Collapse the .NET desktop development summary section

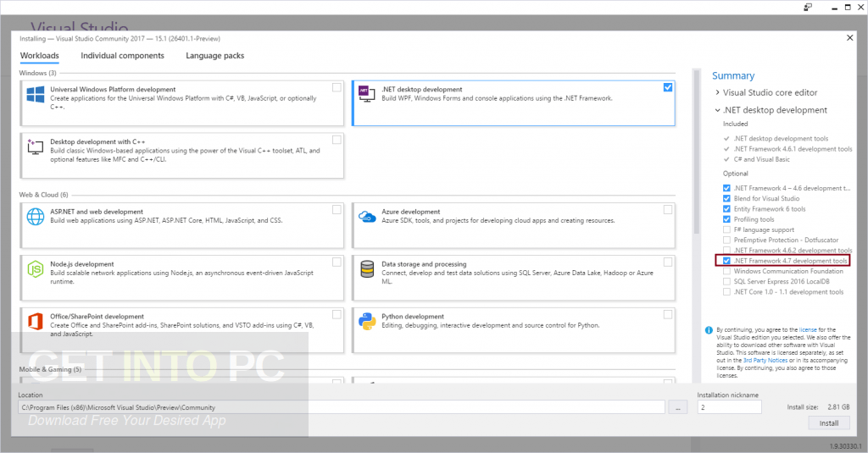tap(717, 110)
